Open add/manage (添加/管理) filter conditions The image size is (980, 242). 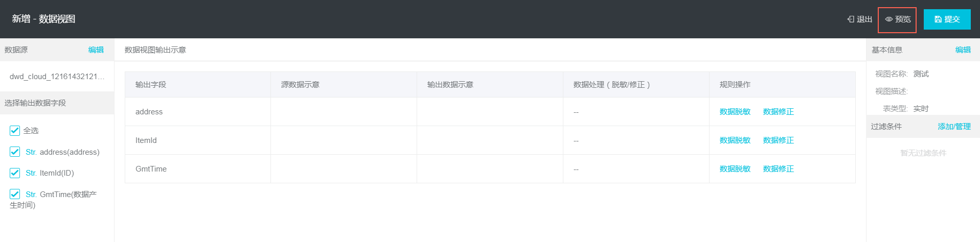(954, 127)
